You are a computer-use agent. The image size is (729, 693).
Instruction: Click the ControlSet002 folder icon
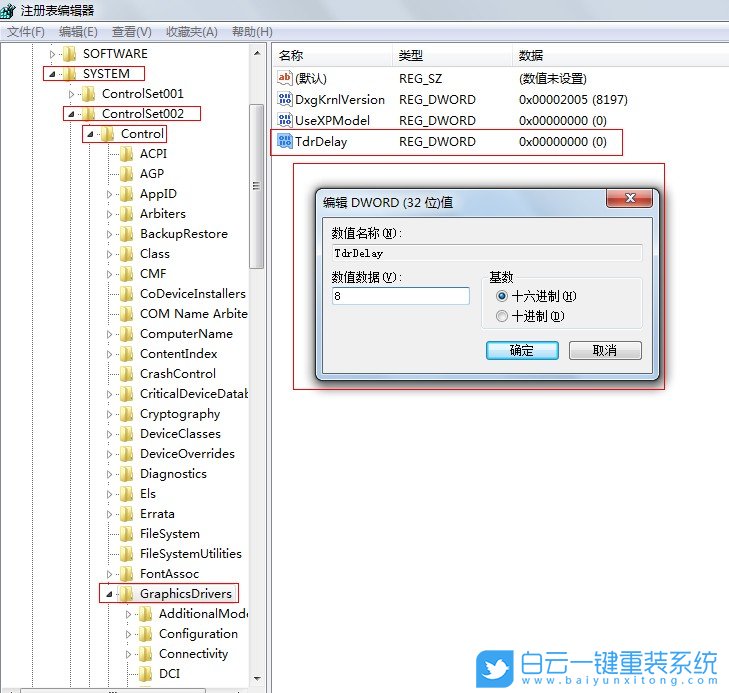tap(88, 114)
